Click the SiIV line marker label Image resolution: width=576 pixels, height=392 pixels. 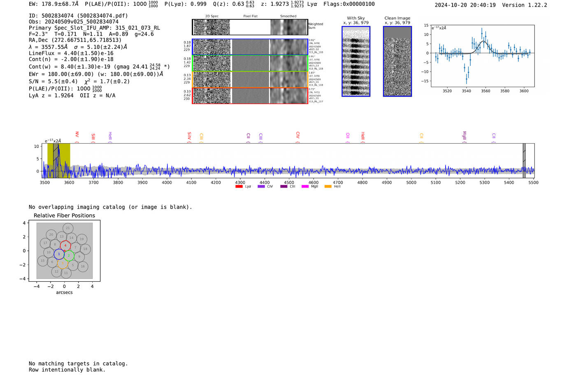(x=189, y=136)
